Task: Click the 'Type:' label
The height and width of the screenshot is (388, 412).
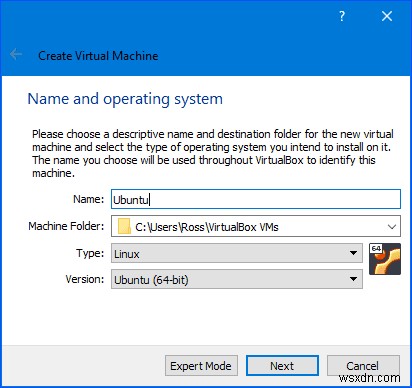Action: coord(90,253)
